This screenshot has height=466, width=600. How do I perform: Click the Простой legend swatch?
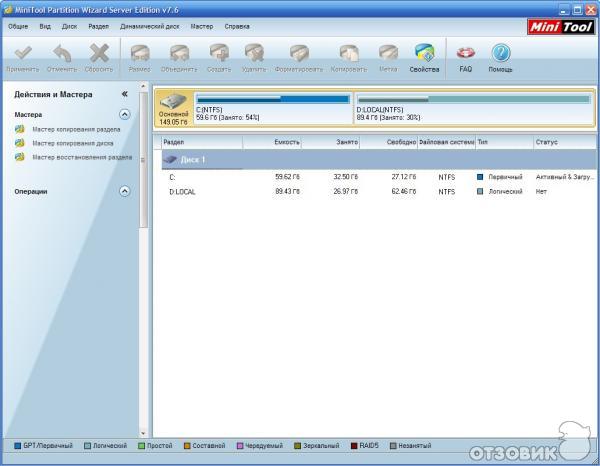tap(142, 446)
